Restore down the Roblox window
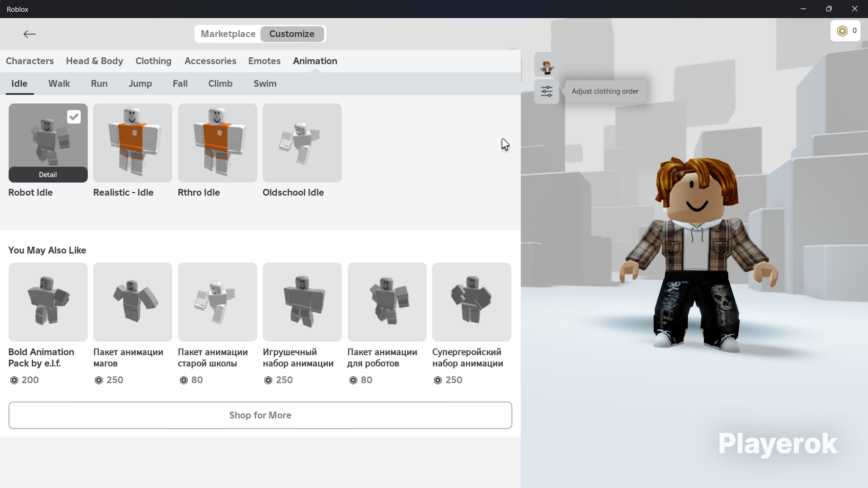868x488 pixels. coord(829,9)
